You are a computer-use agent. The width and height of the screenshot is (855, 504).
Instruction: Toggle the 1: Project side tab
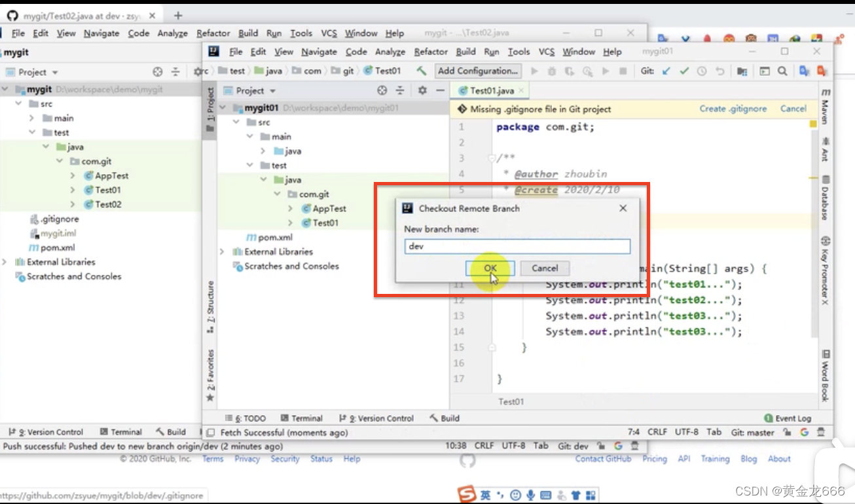pos(210,110)
